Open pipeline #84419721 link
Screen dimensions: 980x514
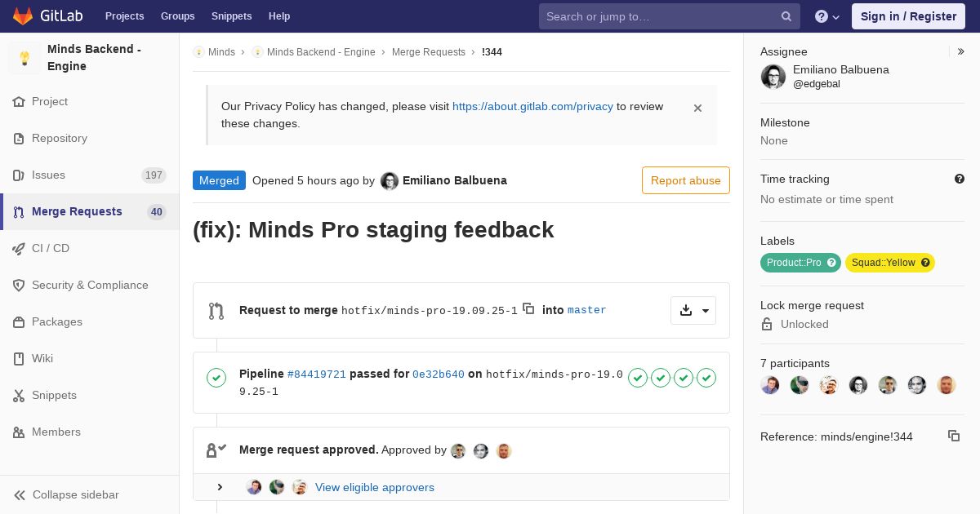(317, 374)
